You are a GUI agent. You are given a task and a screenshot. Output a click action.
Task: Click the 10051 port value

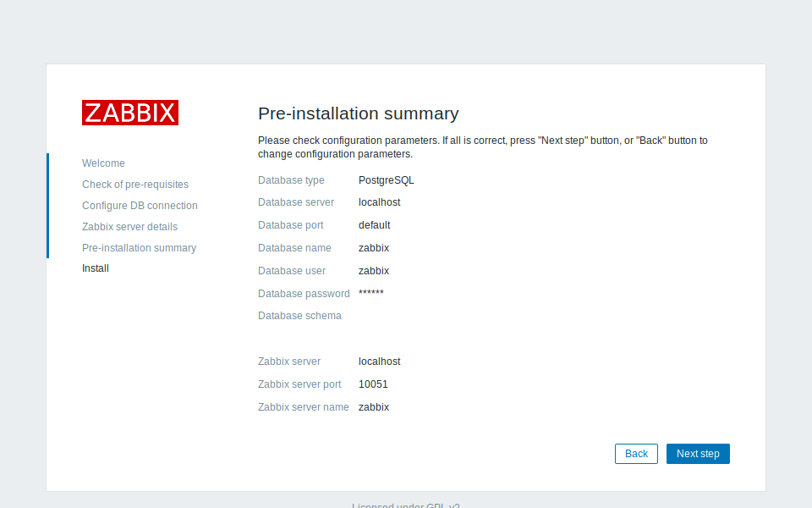click(373, 384)
